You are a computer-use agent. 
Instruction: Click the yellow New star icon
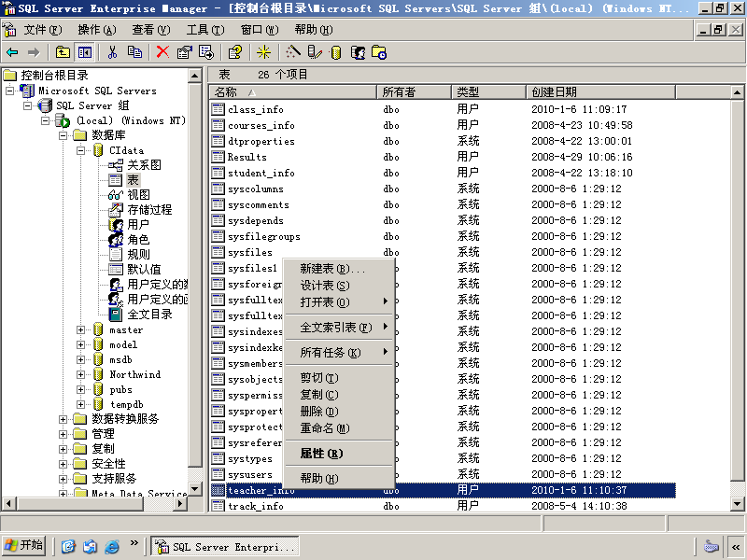tap(263, 52)
